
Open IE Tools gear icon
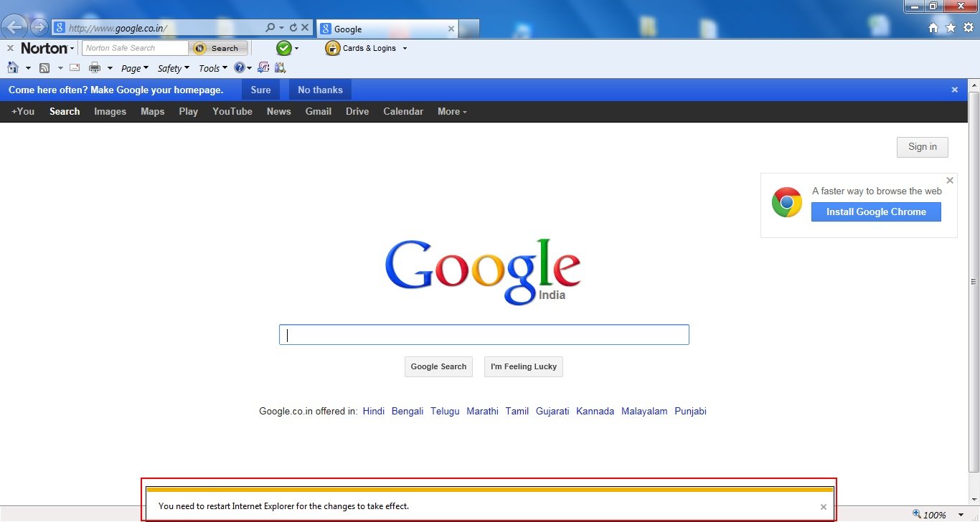coord(968,27)
